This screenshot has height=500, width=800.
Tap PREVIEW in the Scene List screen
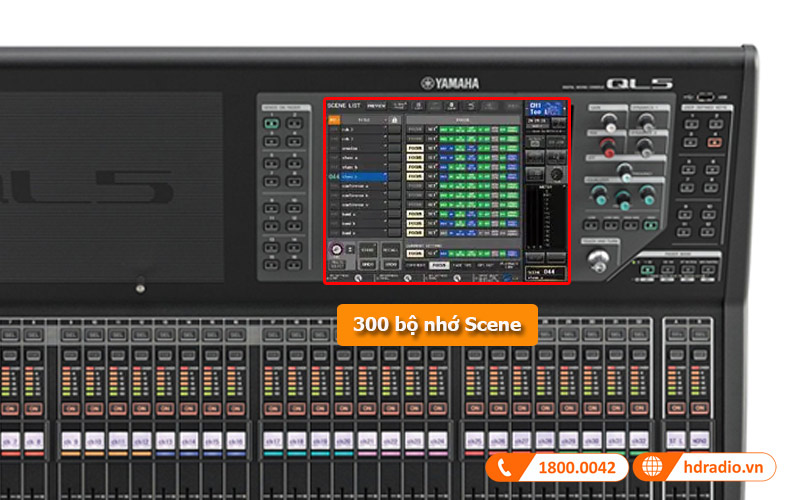click(377, 106)
